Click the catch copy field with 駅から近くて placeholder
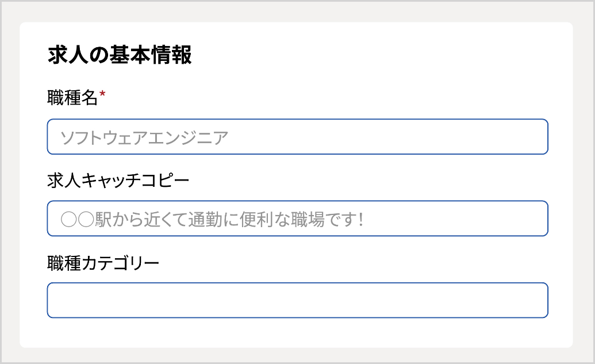This screenshot has width=595, height=364. point(297,219)
